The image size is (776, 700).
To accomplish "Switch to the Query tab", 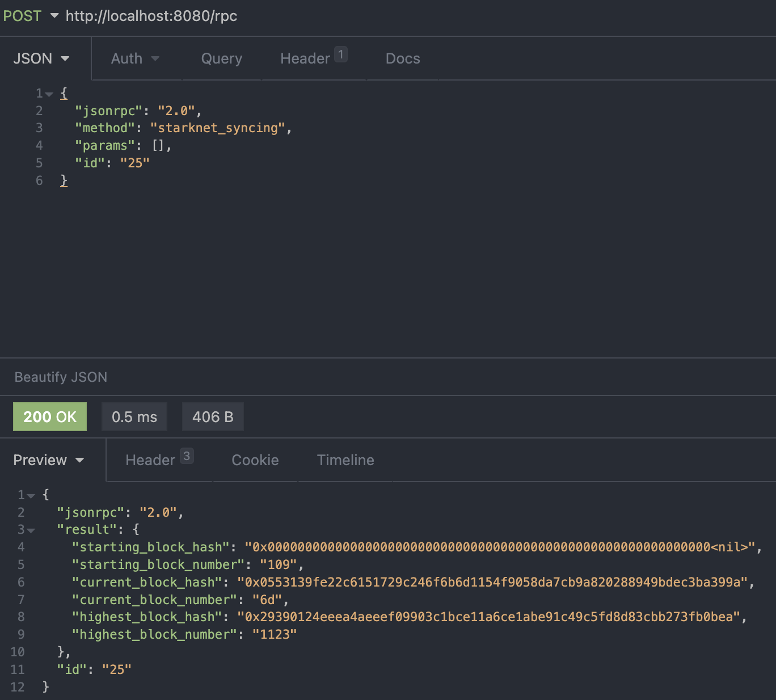I will pyautogui.click(x=221, y=58).
